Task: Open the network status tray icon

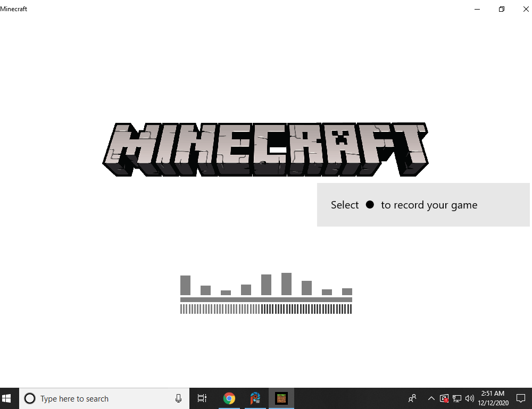Action: coord(457,398)
